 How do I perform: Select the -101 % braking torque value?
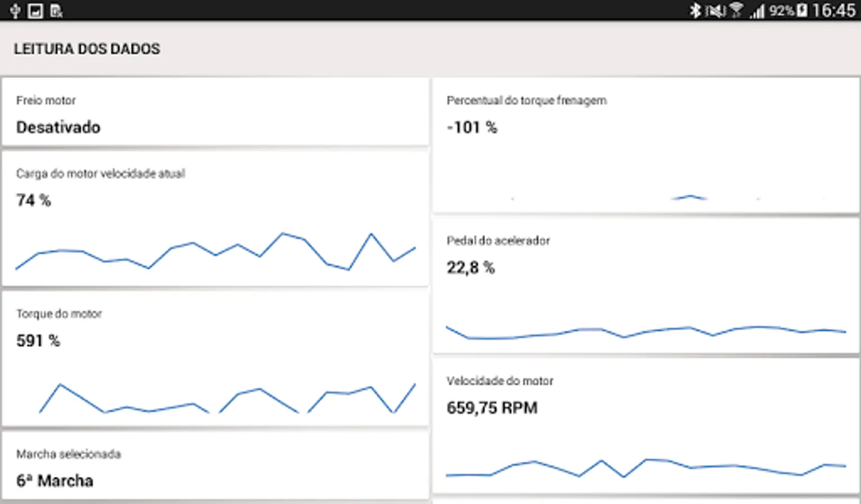pyautogui.click(x=472, y=127)
